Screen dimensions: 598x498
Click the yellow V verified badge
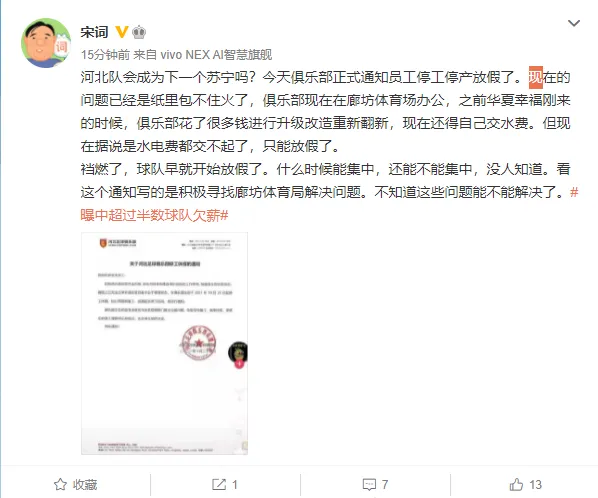121,32
